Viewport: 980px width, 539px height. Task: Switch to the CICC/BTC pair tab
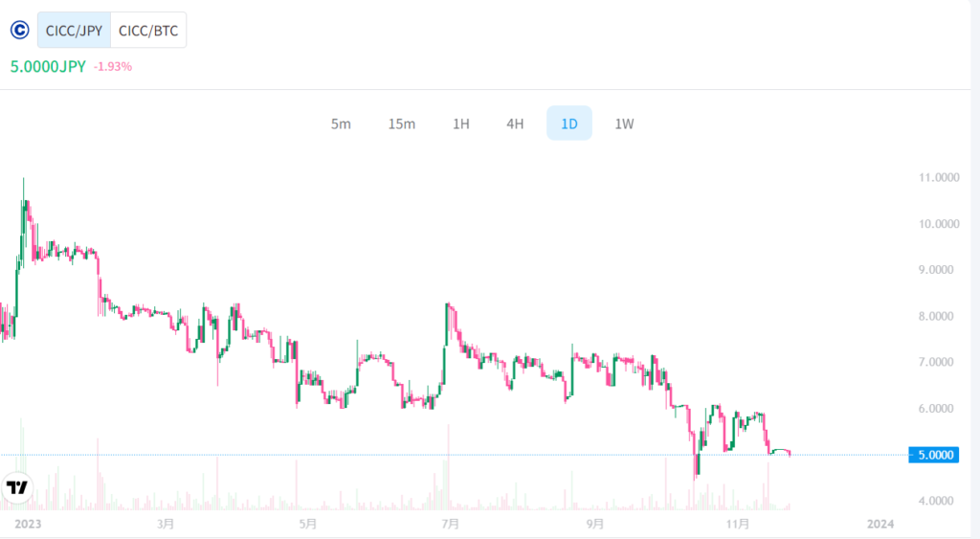coord(148,30)
